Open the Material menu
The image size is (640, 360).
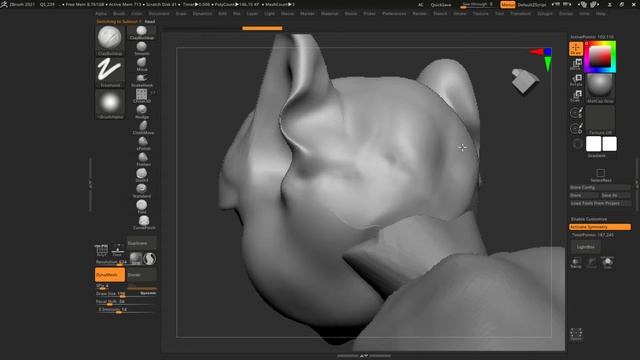tap(329, 13)
